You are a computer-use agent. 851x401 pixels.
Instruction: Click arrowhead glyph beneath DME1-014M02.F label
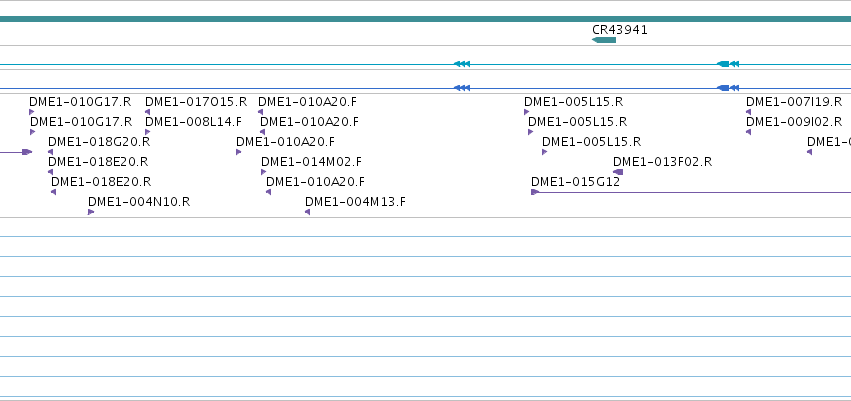point(263,172)
